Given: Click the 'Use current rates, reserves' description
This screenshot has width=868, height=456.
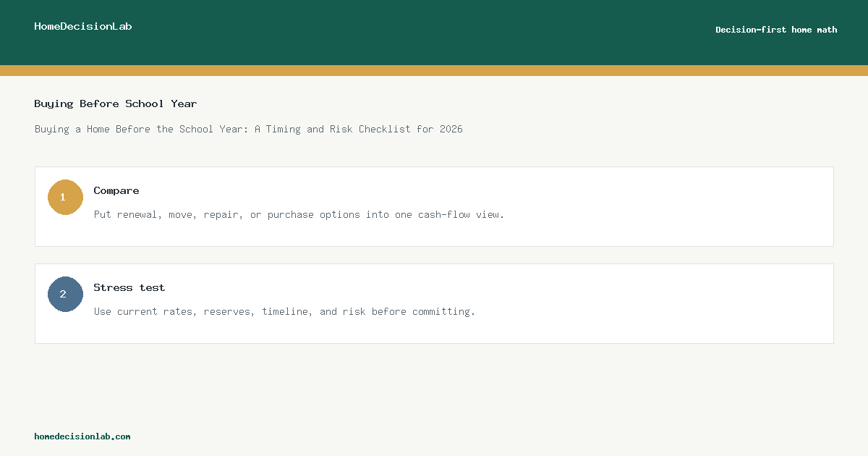Looking at the screenshot, I should click(x=284, y=311).
